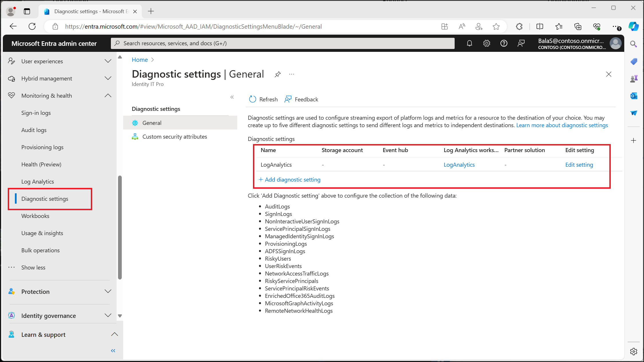This screenshot has height=362, width=644.
Task: Open Sign-in logs in sidebar
Action: (x=36, y=113)
